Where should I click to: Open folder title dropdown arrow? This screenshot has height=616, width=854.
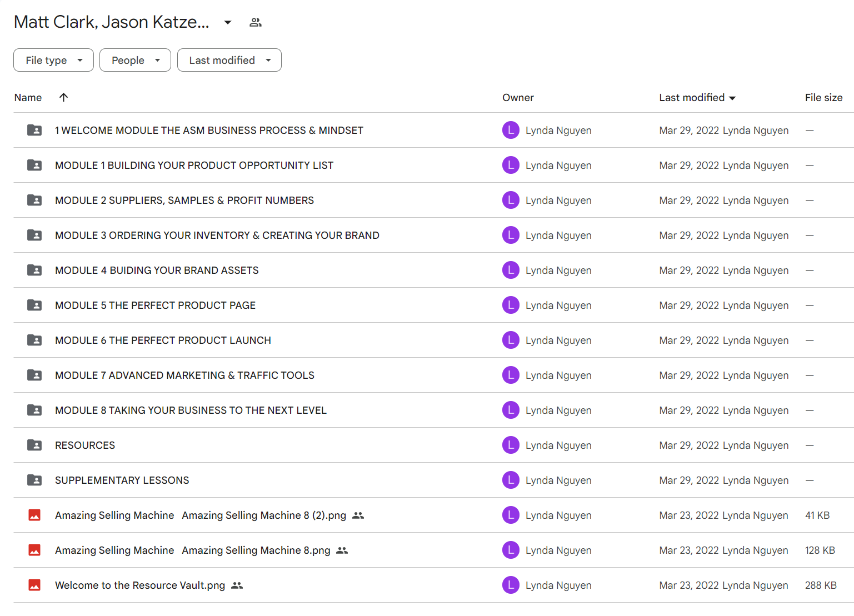click(x=228, y=22)
